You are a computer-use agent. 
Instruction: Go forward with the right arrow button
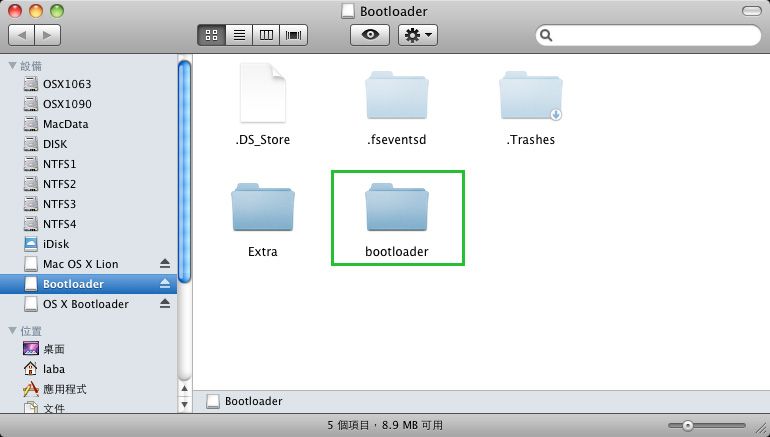pyautogui.click(x=48, y=35)
